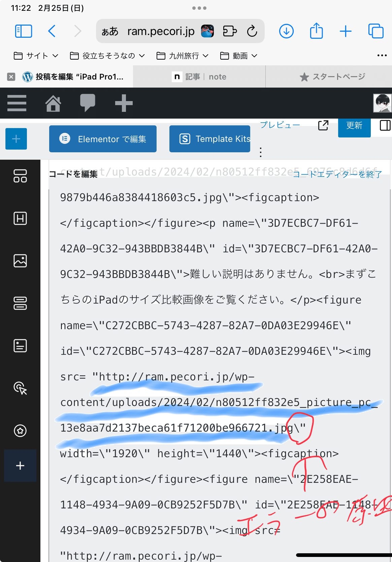Close the 投稿を編集 tab

click(x=11, y=77)
